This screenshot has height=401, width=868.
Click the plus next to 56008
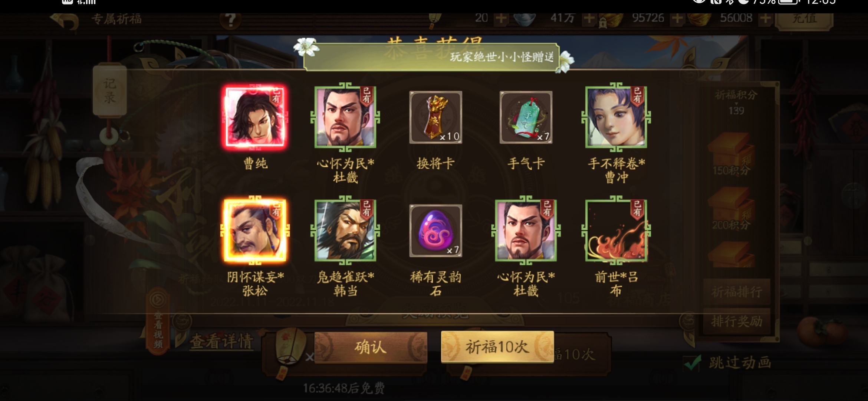click(x=765, y=19)
